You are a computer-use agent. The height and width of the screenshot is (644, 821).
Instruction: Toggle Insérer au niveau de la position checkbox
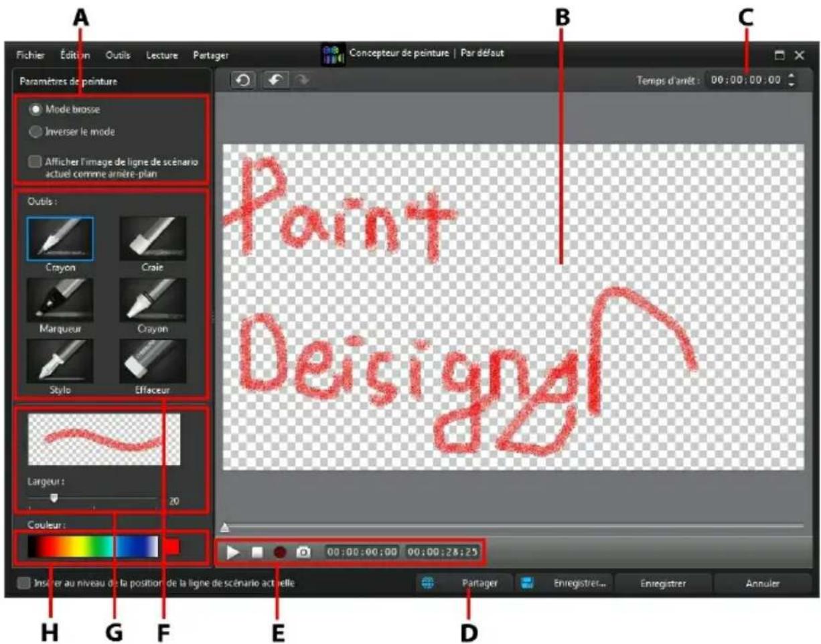[23, 584]
